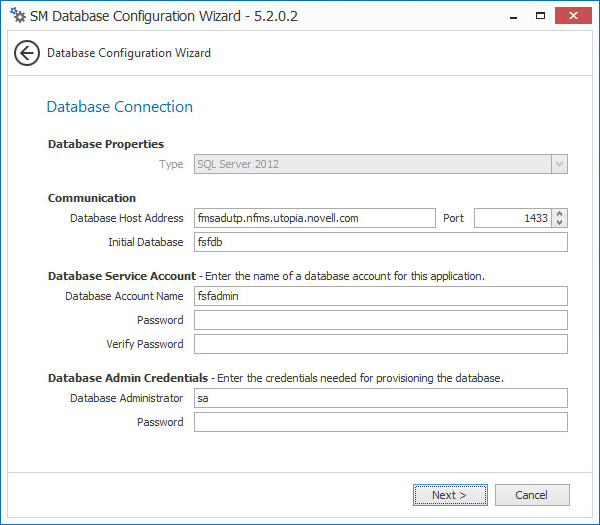Maximize the wizard window
The image size is (600, 525).
pos(540,15)
